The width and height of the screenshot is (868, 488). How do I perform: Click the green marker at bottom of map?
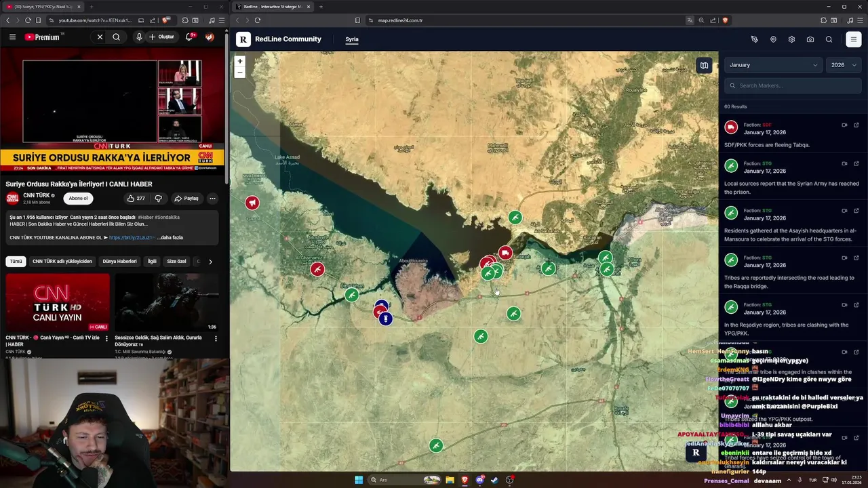tap(436, 445)
